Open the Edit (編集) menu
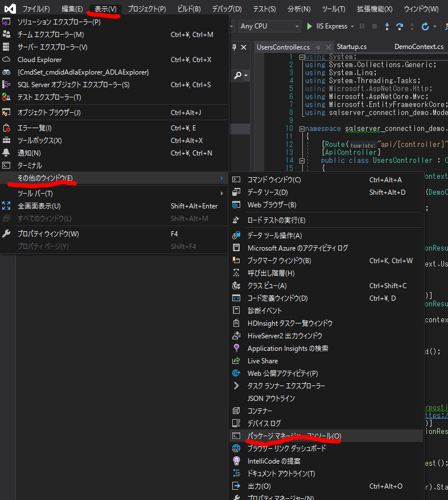This screenshot has width=448, height=500. (72, 9)
